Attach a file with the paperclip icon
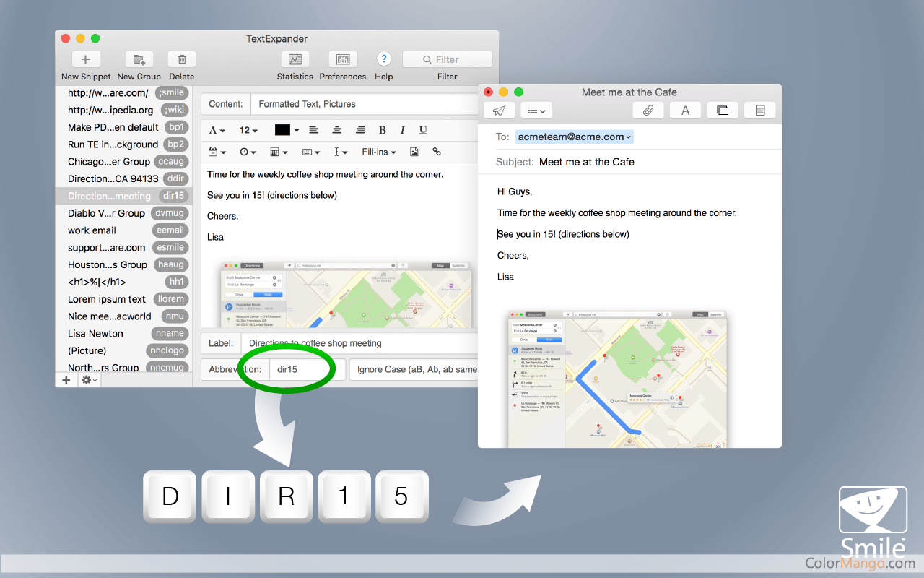 [x=648, y=111]
